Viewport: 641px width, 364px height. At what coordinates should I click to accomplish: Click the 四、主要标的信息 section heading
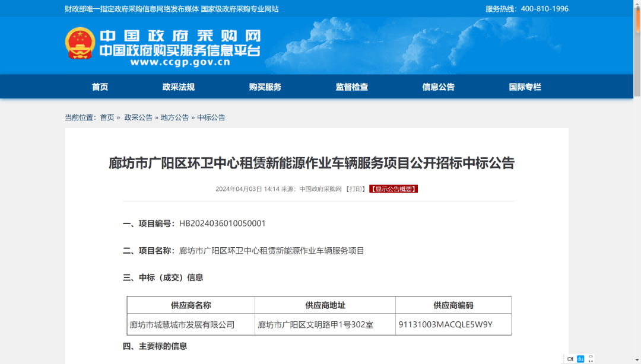click(155, 346)
